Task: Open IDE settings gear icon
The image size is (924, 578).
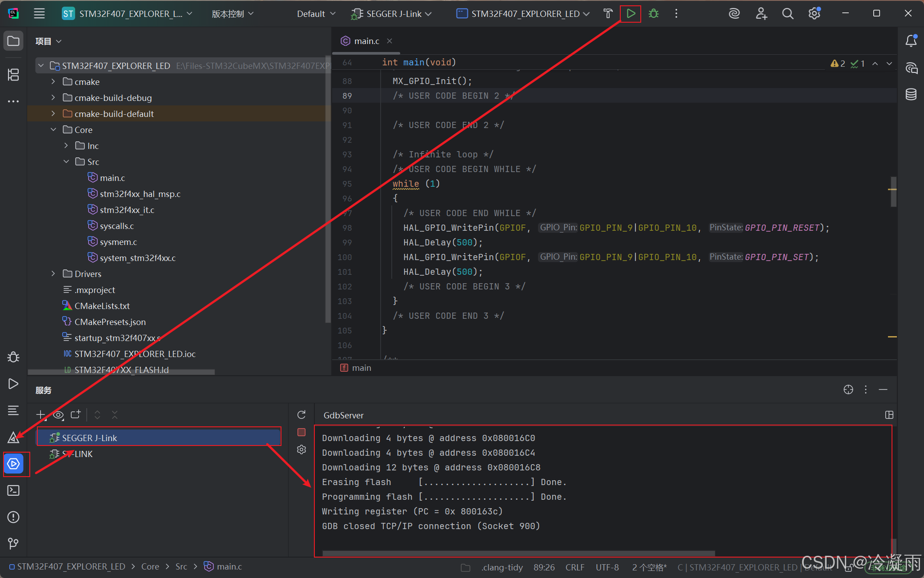Action: 814,14
